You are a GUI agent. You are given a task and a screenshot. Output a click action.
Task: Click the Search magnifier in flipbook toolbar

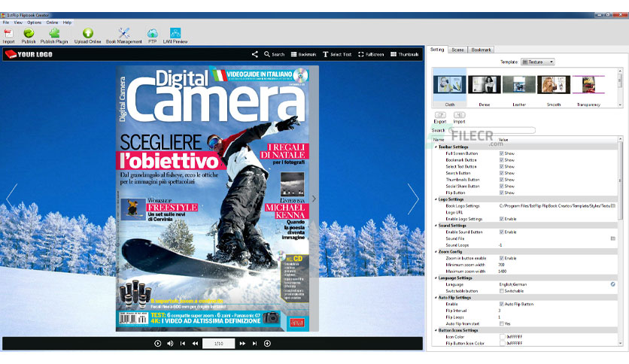click(274, 54)
